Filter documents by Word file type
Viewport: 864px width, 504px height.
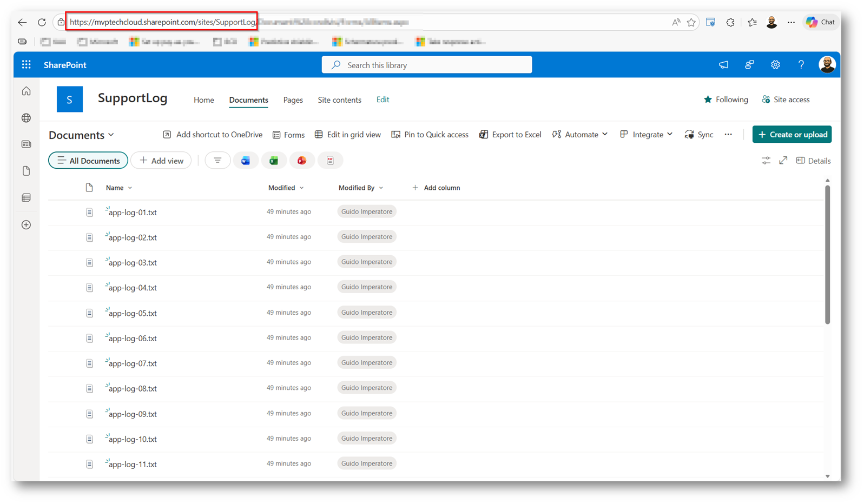[246, 161]
